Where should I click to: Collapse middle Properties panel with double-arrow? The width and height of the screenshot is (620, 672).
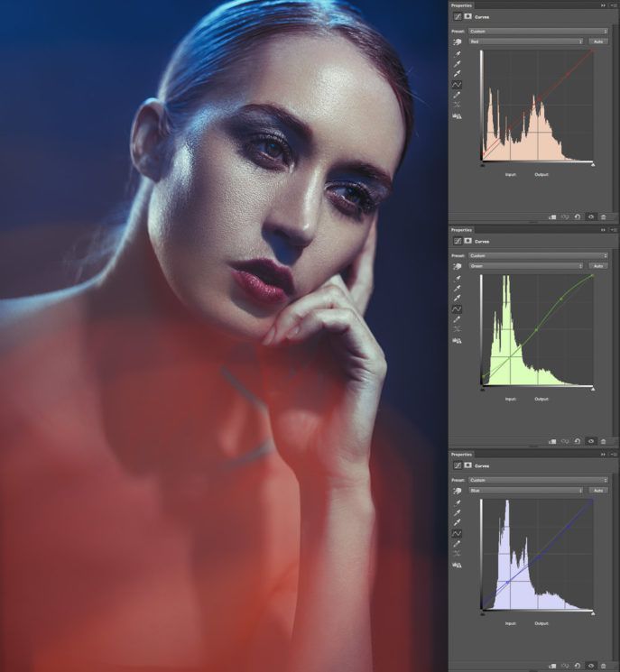coord(603,230)
